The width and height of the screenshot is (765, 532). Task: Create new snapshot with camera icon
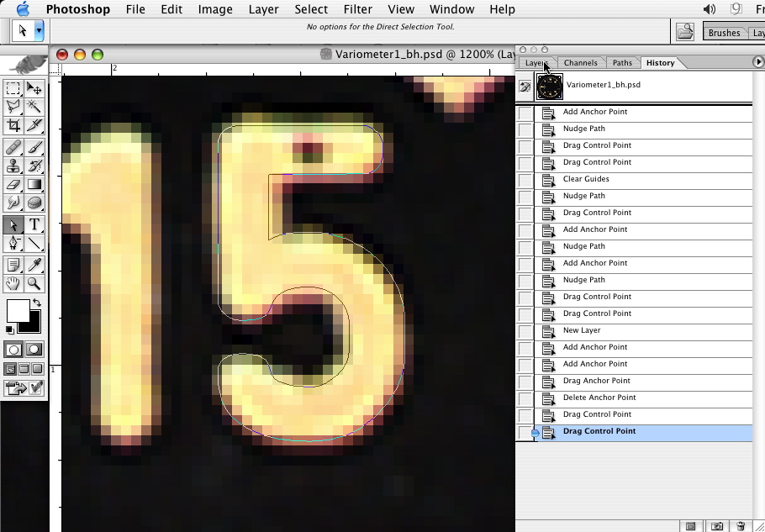(x=717, y=526)
